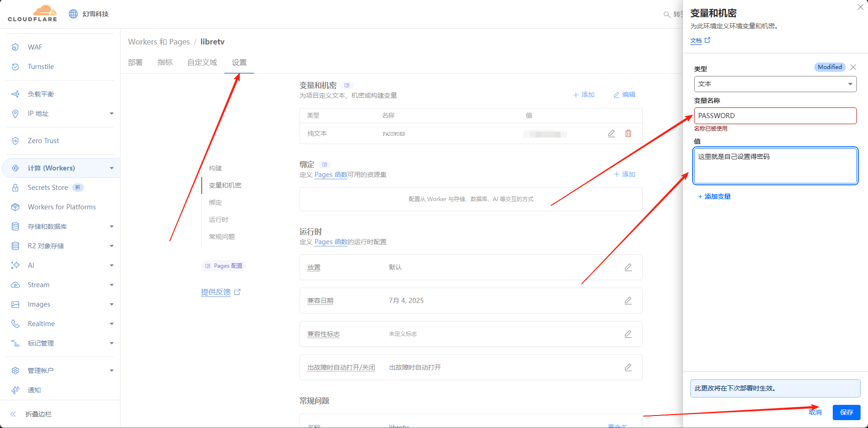This screenshot has width=868, height=428.
Task: Open 负载平衡 in the sidebar
Action: click(41, 94)
